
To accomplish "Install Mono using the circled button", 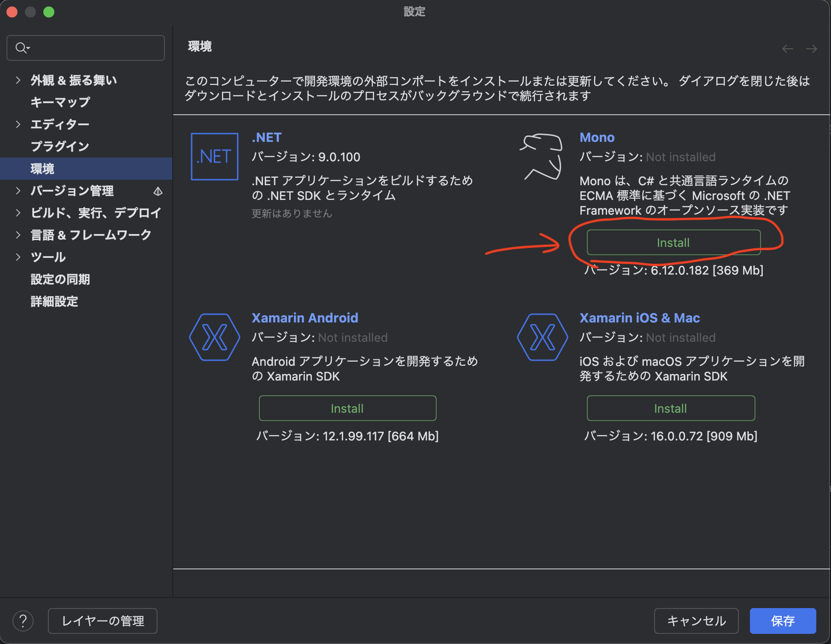I will click(673, 242).
